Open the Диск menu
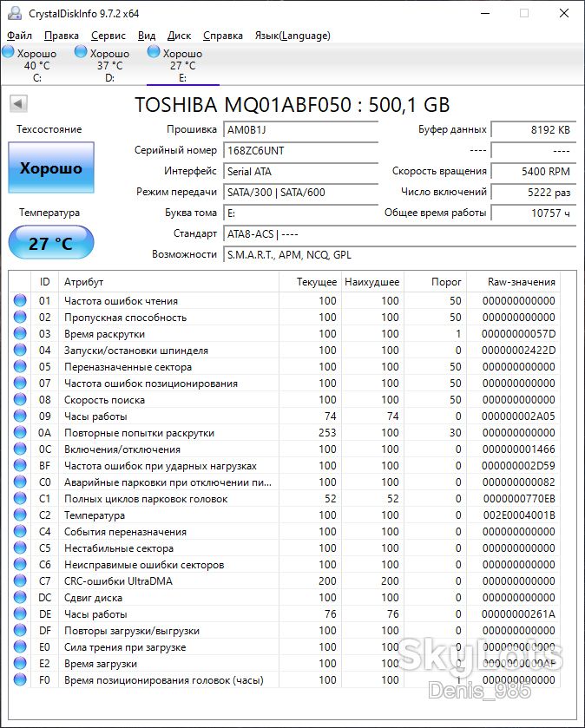 point(179,36)
